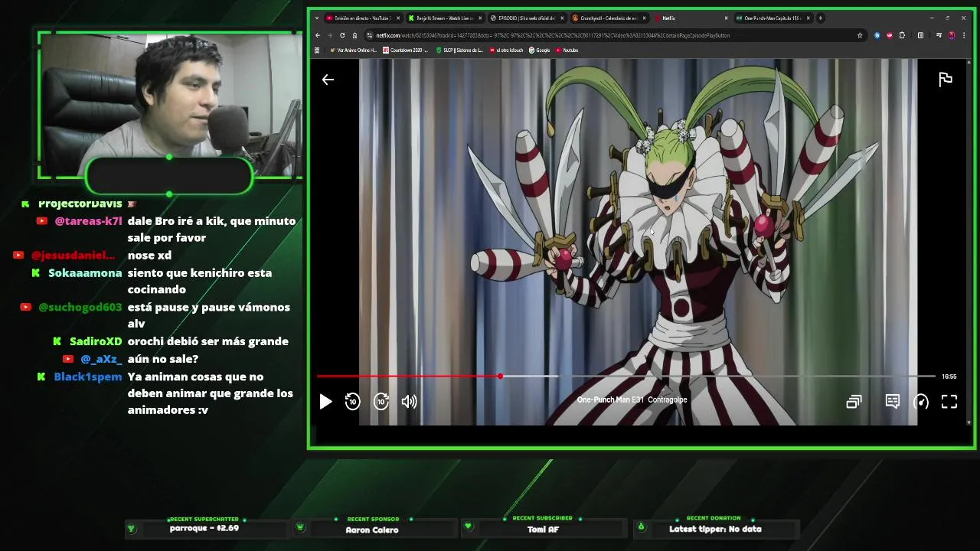Open playback speed control
Image resolution: width=980 pixels, height=551 pixels.
921,402
